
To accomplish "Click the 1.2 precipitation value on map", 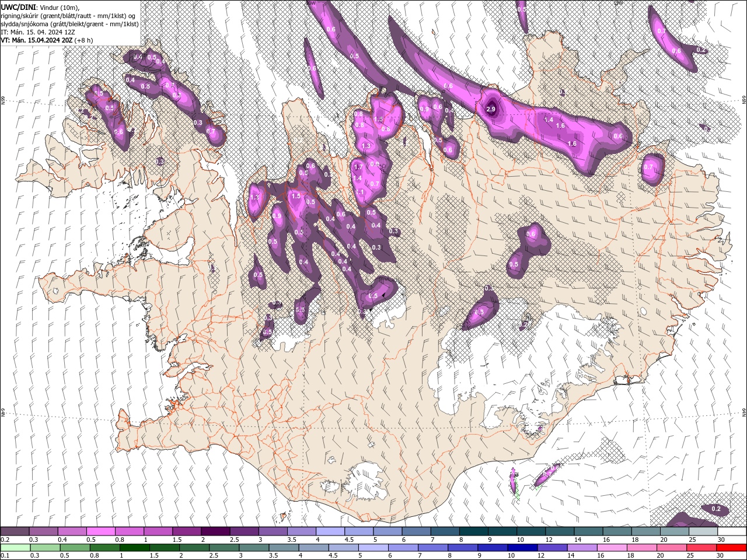I will (x=254, y=198).
